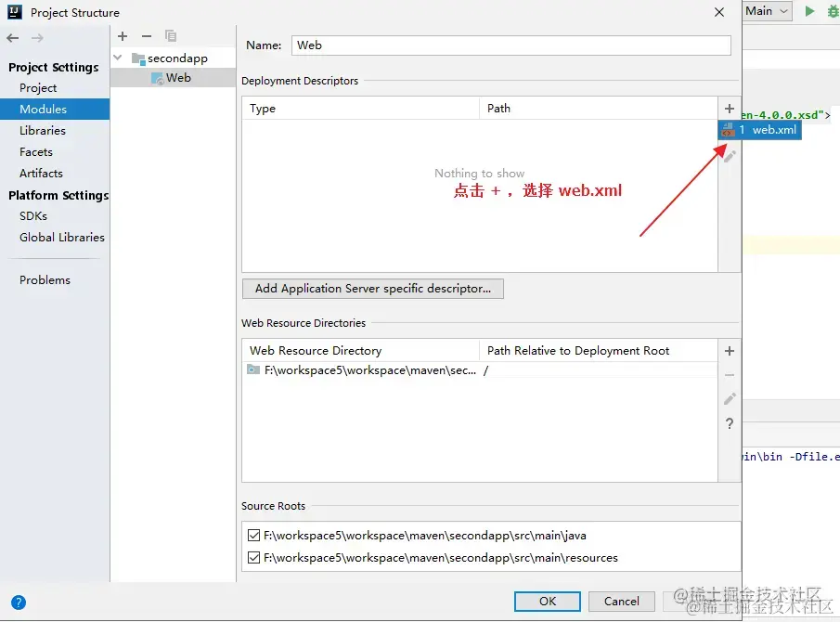This screenshot has height=622, width=840.
Task: Edit deployment descriptor pencil icon
Action: (730, 157)
